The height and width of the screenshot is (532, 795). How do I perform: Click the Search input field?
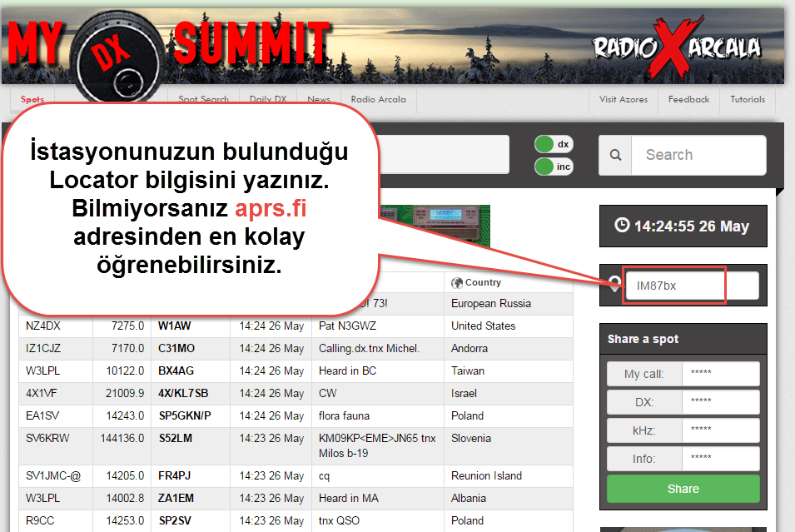[x=698, y=155]
